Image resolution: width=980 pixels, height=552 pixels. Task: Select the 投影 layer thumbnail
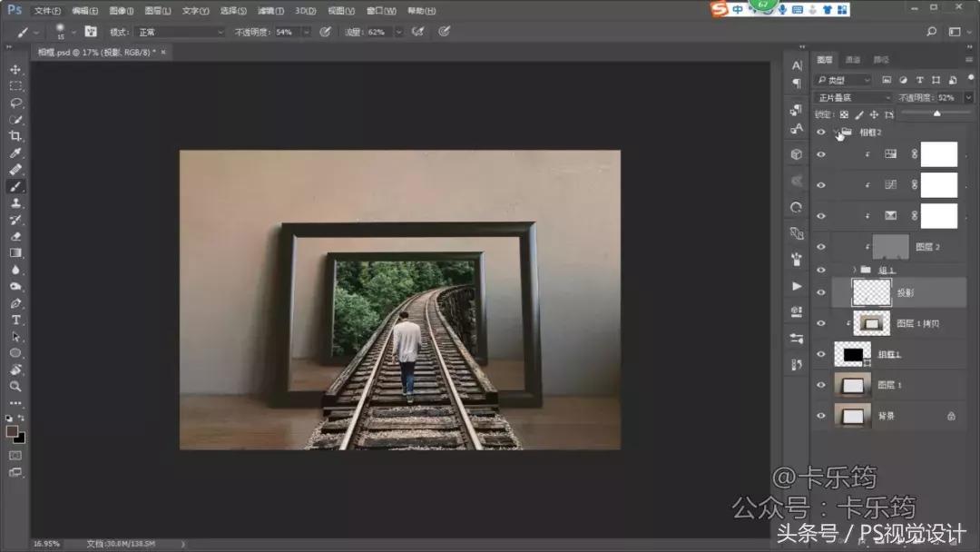(x=871, y=292)
